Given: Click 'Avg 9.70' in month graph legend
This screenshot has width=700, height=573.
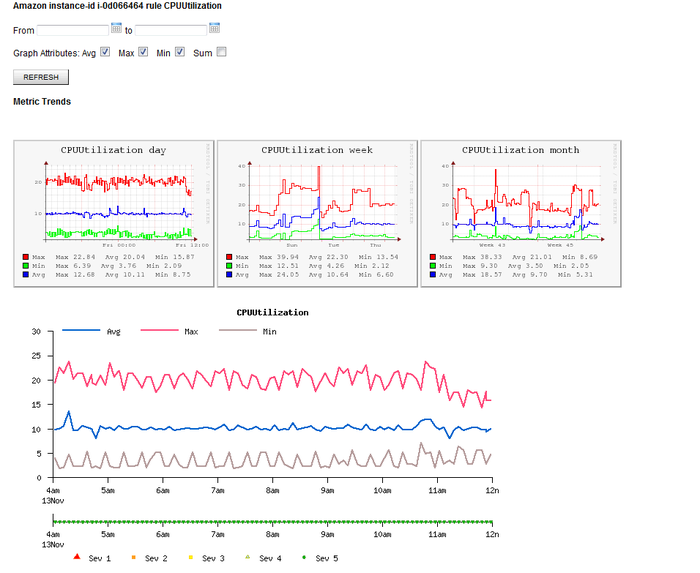Looking at the screenshot, I should pos(529,274).
